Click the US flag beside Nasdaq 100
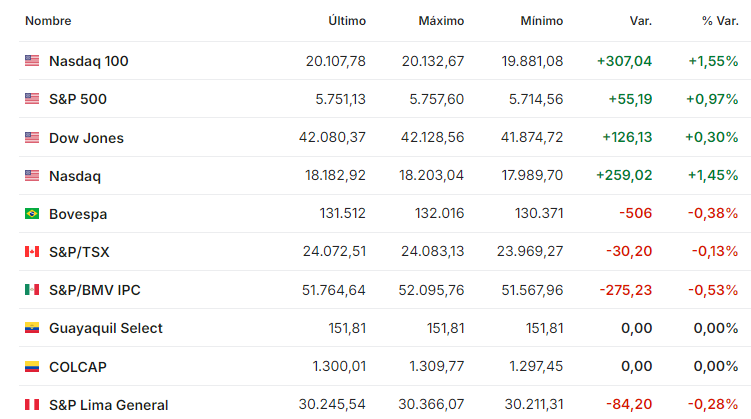The image size is (751, 419). [x=32, y=61]
